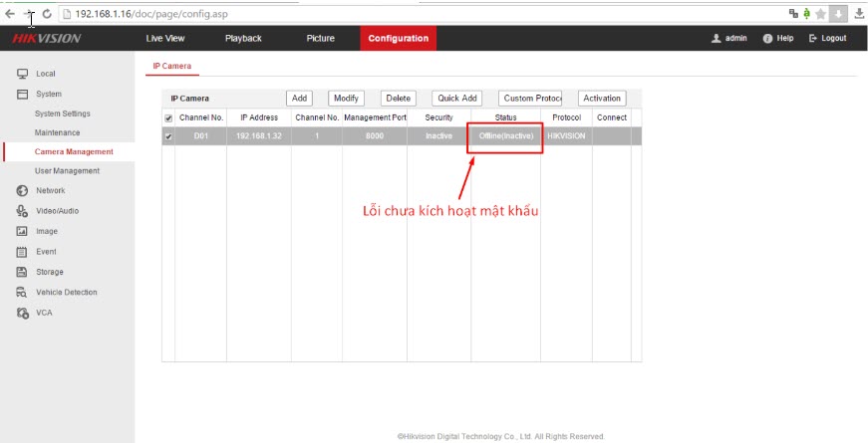Viewport: 868px width, 443px height.
Task: Click the Video/Audio sidebar icon
Action: click(x=22, y=211)
